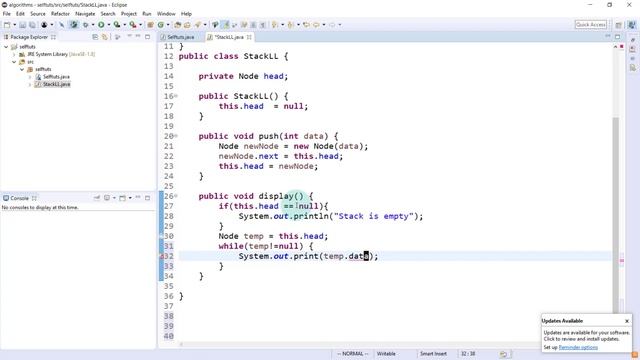
Task: Maximize the Console view
Action: pyautogui.click(x=147, y=198)
